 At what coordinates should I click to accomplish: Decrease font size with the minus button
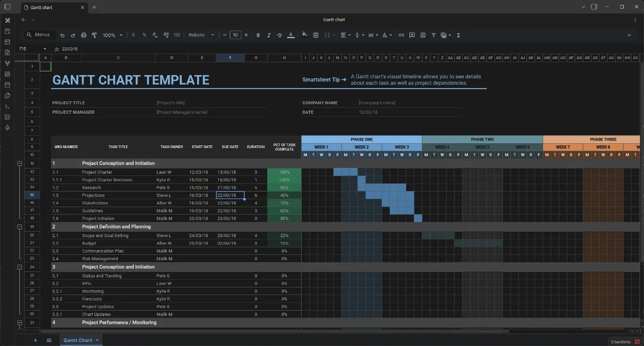click(x=225, y=35)
